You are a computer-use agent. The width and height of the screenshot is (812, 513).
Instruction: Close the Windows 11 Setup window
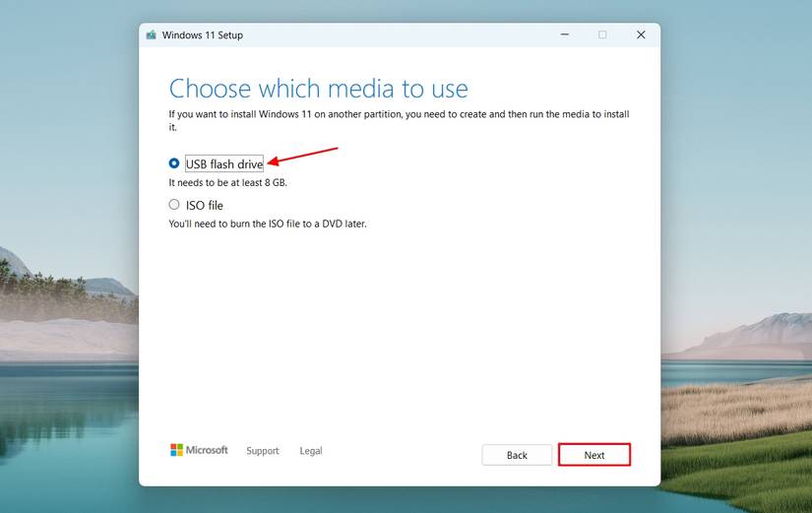coord(641,34)
